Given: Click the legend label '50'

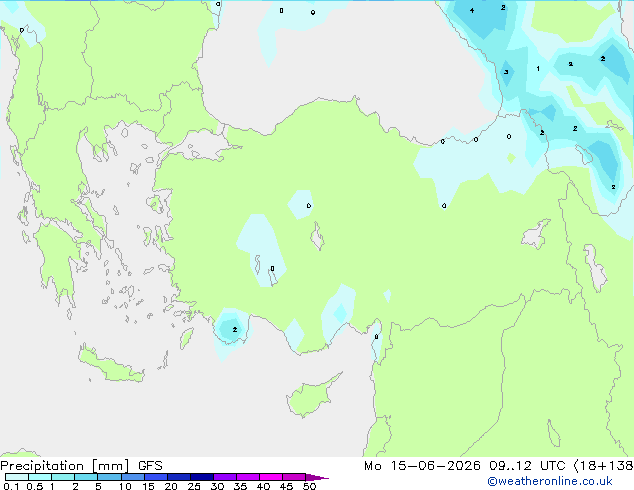Looking at the screenshot, I should (x=309, y=486).
